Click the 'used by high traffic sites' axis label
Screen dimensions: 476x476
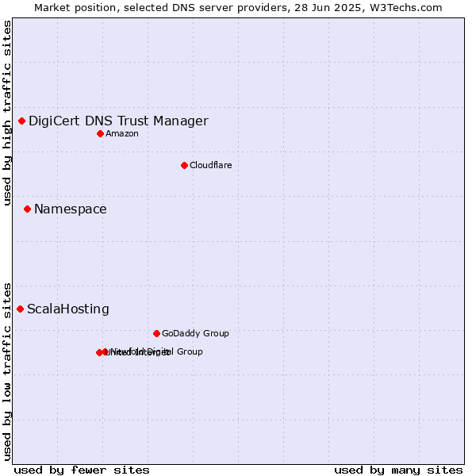coord(6,113)
